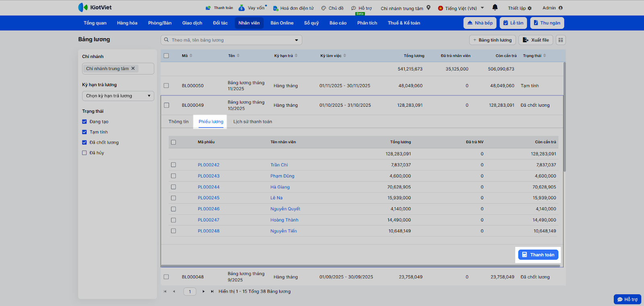Open payslip link PL000246
The height and width of the screenshot is (306, 644).
click(208, 209)
